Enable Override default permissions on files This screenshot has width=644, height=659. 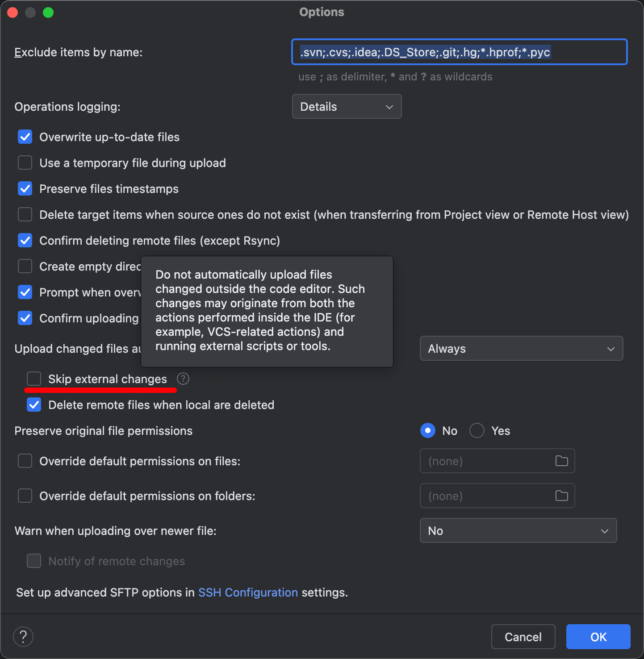tap(25, 461)
